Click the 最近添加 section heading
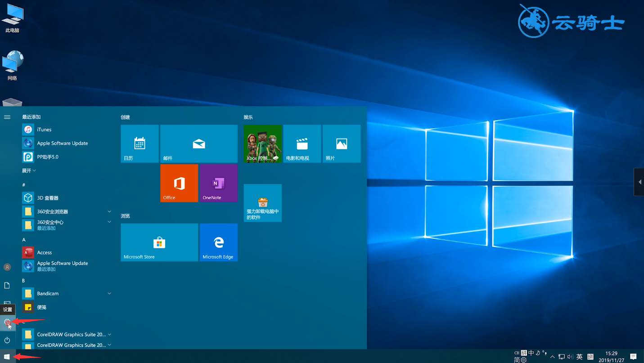644x363 pixels. (x=32, y=117)
